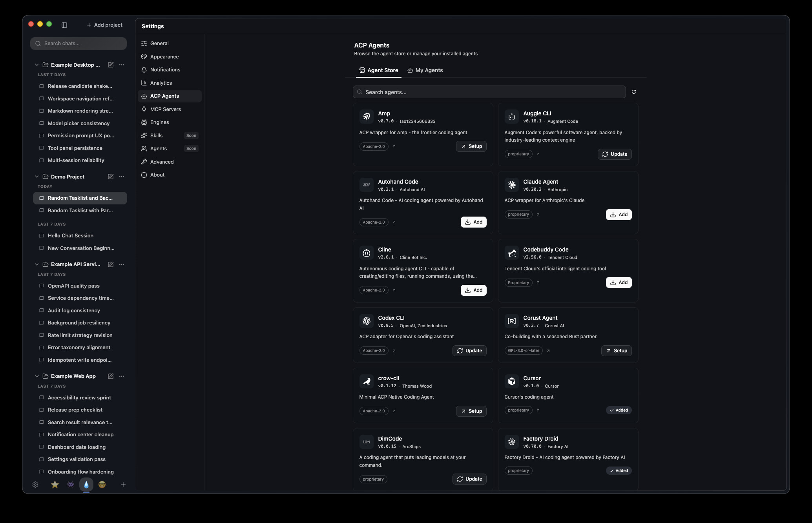Open OpenAPI quality pass chat
The height and width of the screenshot is (523, 812).
pos(80,286)
